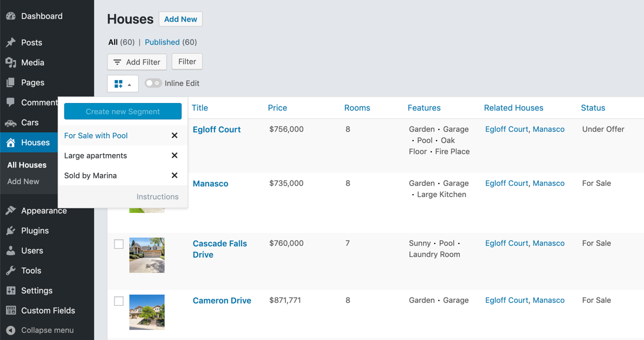Click Create new Segment button
This screenshot has width=644, height=340.
(123, 111)
